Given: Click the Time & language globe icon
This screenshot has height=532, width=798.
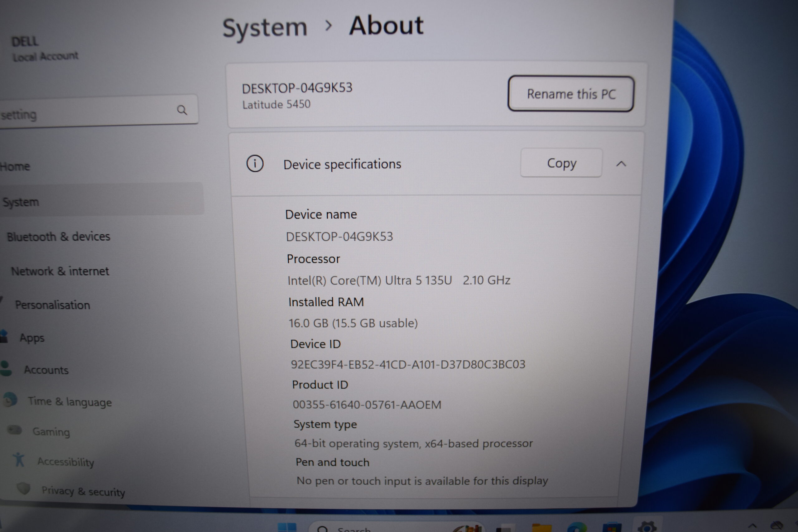Looking at the screenshot, I should [x=10, y=400].
